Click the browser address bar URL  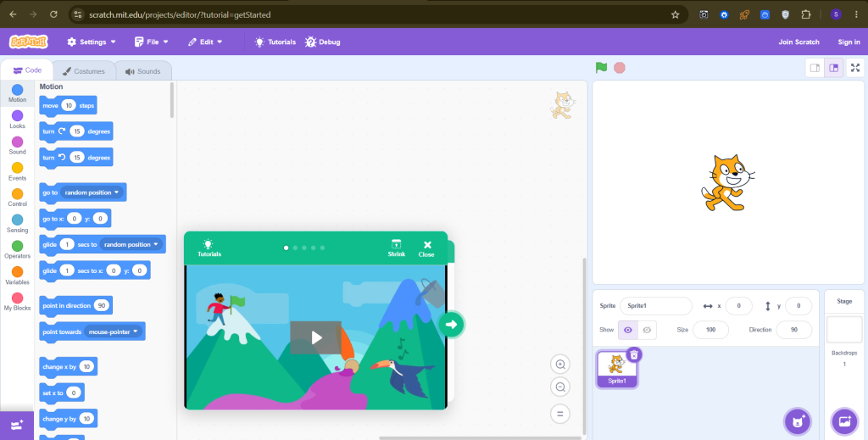180,15
